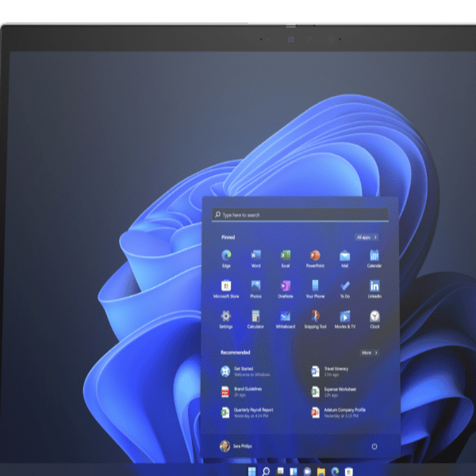Click the Type here to search box

pyautogui.click(x=300, y=215)
